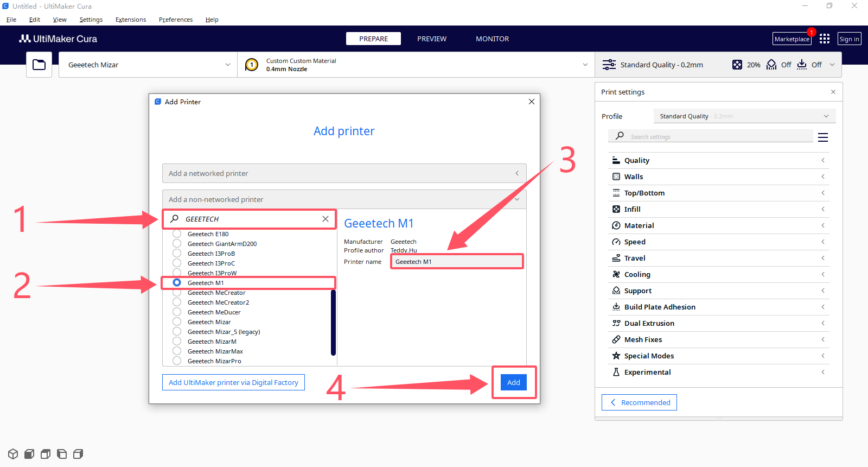Click the infill density 20% icon
The image size is (868, 467).
pos(737,65)
